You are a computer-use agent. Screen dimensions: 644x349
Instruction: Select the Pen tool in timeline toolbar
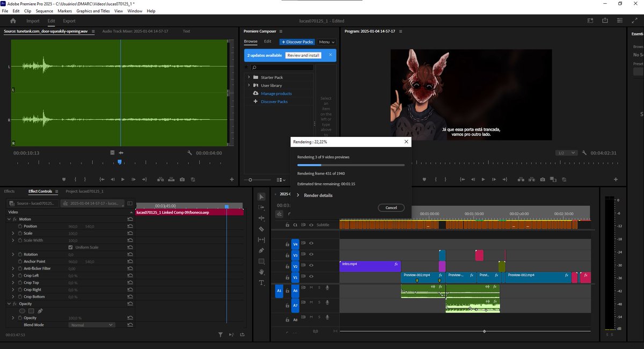pos(262,251)
